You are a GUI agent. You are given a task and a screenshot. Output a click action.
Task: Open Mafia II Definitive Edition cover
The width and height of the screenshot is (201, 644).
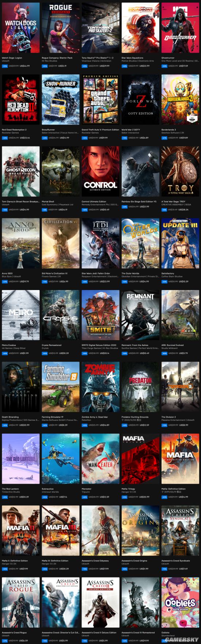(x=21, y=531)
